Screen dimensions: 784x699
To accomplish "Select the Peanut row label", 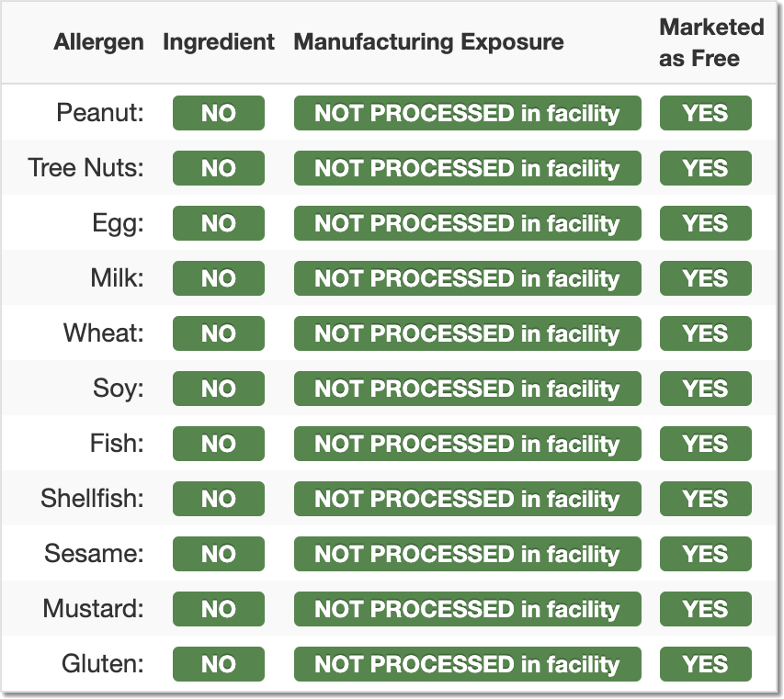I will pyautogui.click(x=100, y=113).
